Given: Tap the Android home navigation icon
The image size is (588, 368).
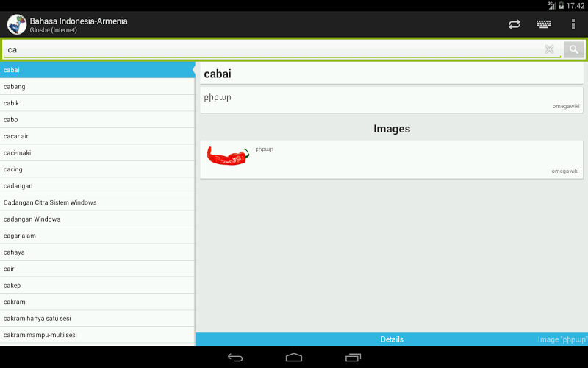Looking at the screenshot, I should [294, 358].
